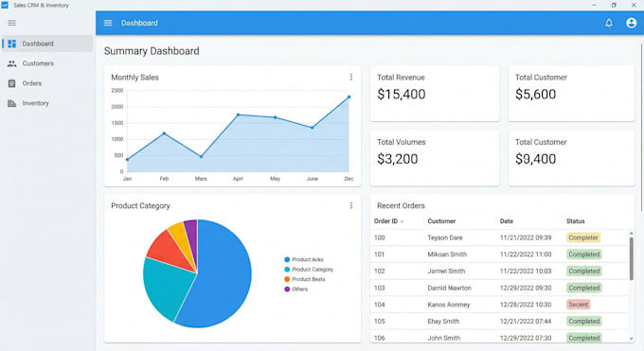
Task: Select customer John Smith
Action: coord(443,339)
